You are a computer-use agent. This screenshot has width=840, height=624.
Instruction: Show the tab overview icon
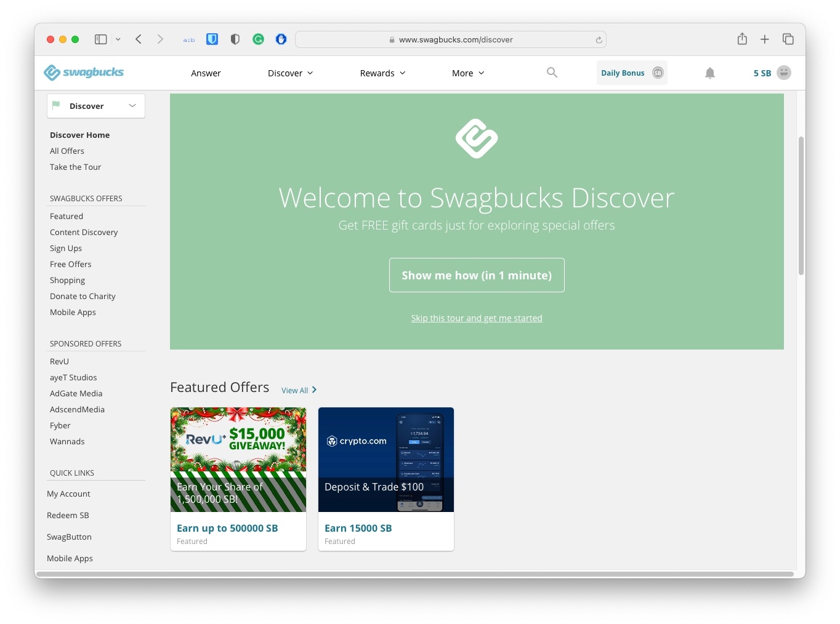tap(788, 39)
